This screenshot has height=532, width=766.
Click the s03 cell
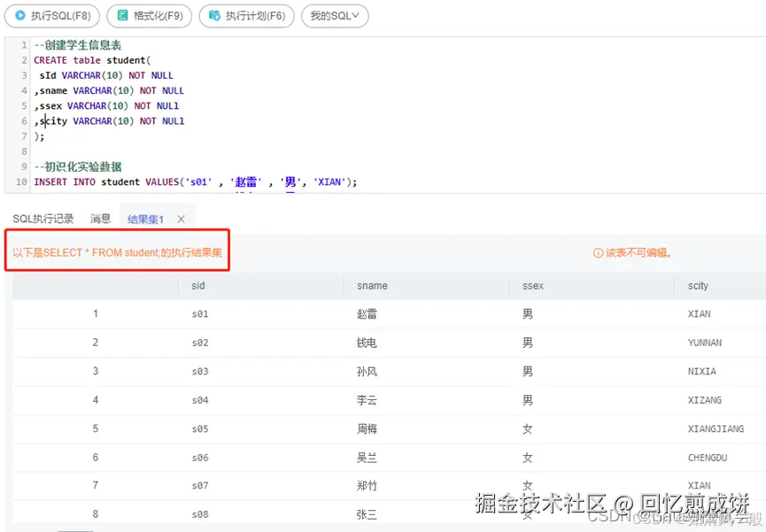click(200, 372)
